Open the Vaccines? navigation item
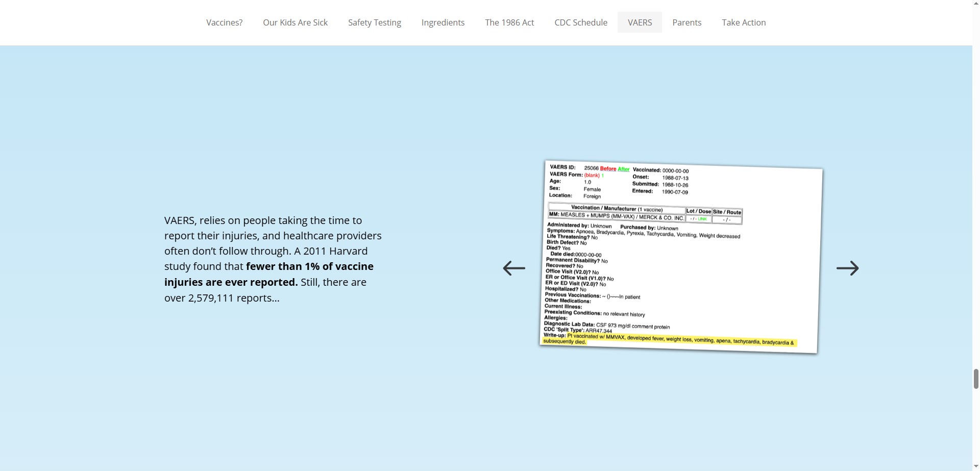Image resolution: width=980 pixels, height=471 pixels. pos(224,22)
